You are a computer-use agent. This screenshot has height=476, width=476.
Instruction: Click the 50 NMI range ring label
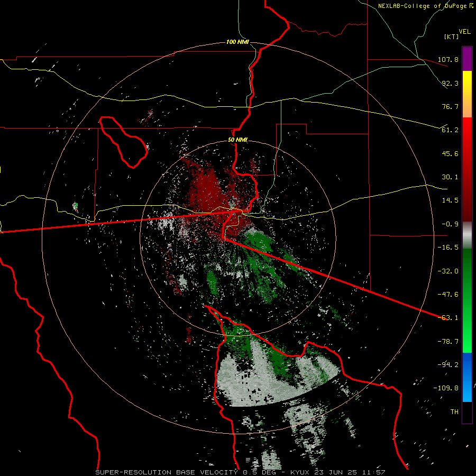tap(237, 140)
